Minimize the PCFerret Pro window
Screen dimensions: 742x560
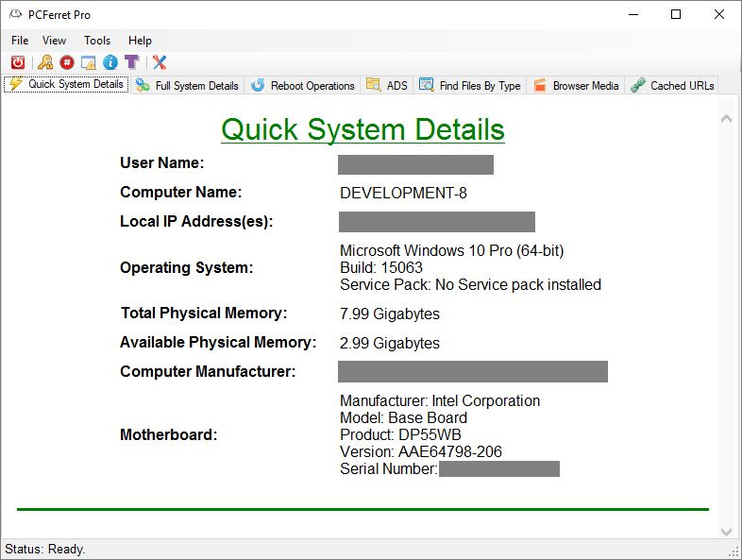[x=633, y=14]
